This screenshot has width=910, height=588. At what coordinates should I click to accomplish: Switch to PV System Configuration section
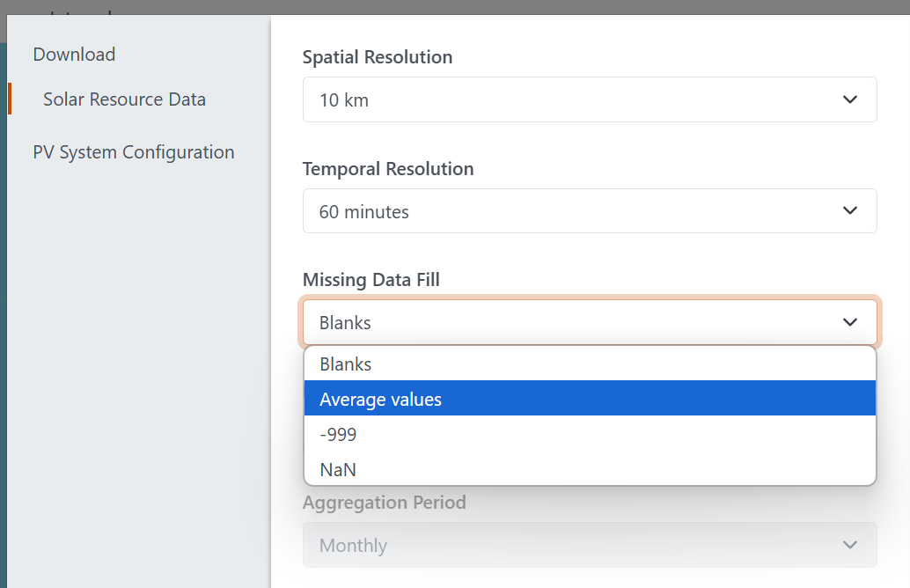[x=134, y=152]
